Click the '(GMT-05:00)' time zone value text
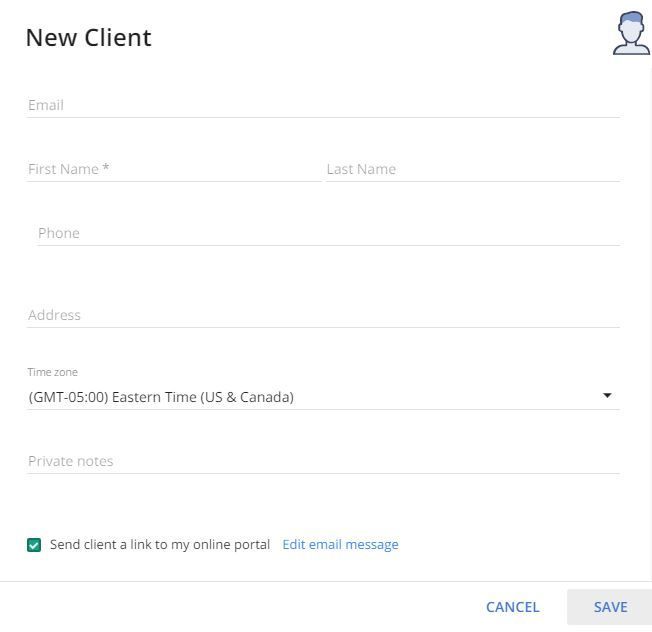This screenshot has height=632, width=652. 69,397
